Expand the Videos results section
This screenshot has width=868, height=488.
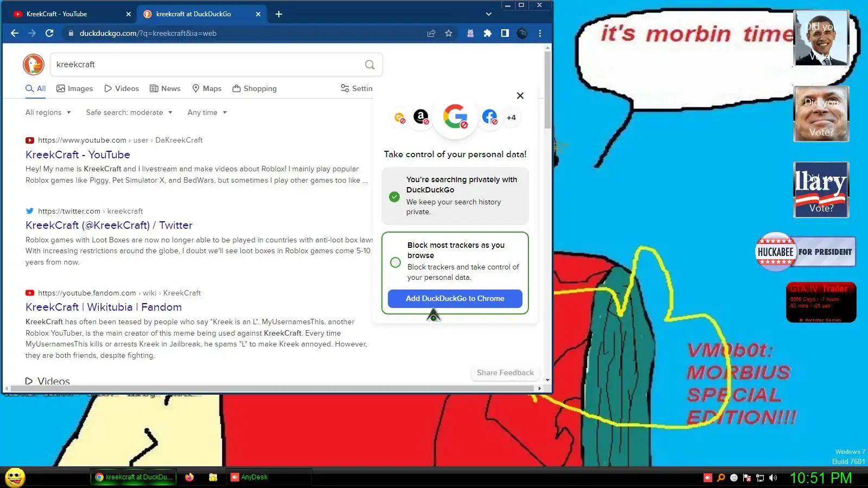click(48, 381)
